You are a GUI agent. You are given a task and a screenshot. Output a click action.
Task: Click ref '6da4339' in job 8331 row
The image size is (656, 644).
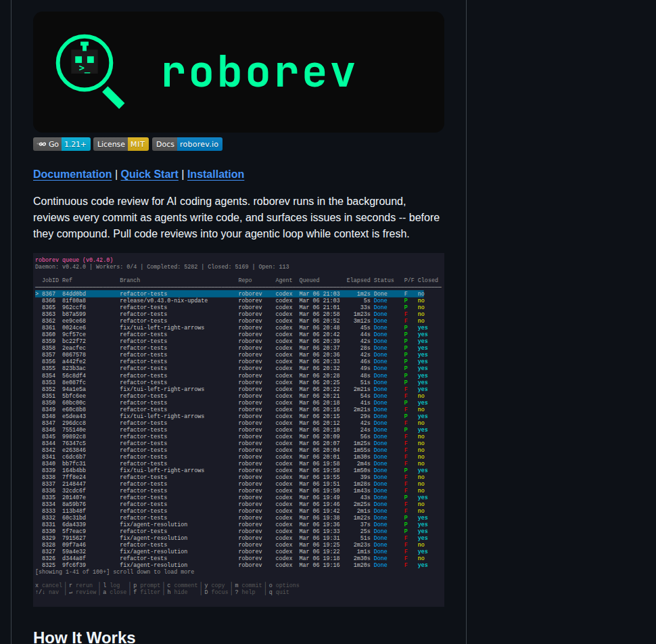click(x=74, y=524)
